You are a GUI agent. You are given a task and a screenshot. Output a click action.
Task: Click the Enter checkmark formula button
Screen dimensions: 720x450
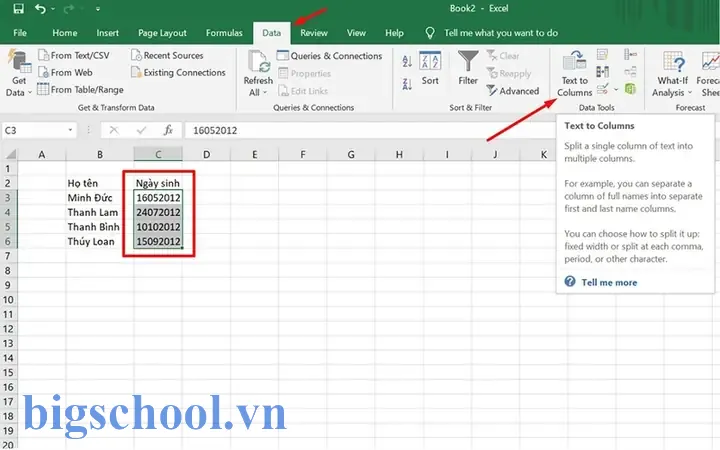coord(141,130)
